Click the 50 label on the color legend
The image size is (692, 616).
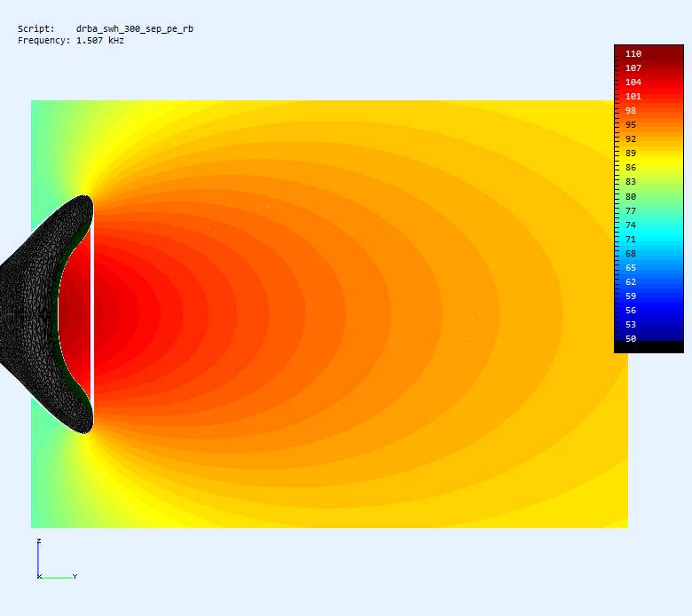click(x=631, y=339)
